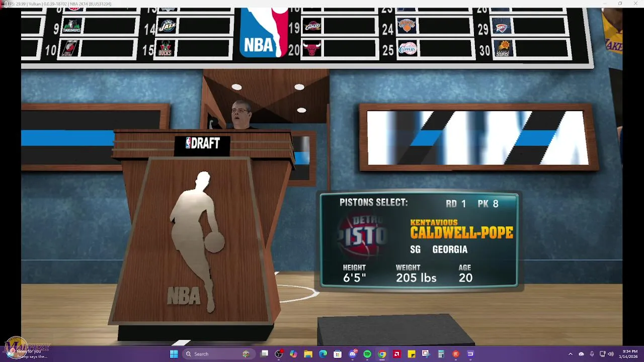Open Snipping Tool from taskbar
Viewport: 644px width, 362px height.
pyautogui.click(x=426, y=354)
